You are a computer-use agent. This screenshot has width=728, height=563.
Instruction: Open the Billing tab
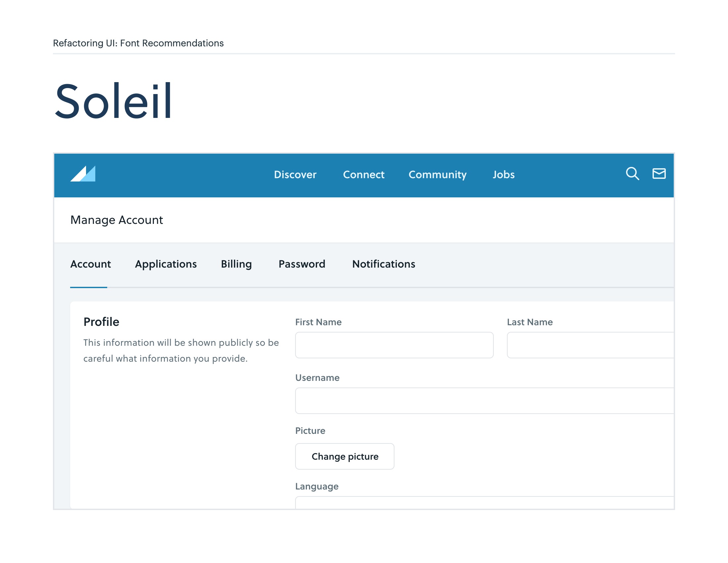click(236, 264)
